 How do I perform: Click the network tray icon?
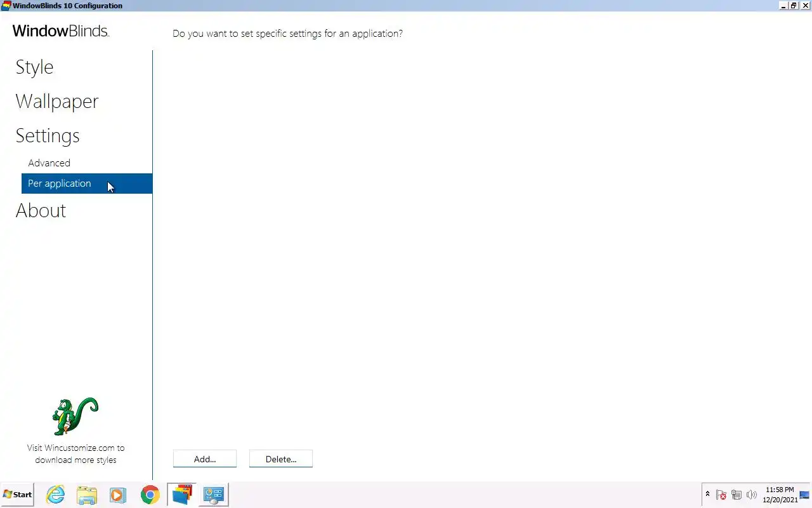click(x=737, y=495)
